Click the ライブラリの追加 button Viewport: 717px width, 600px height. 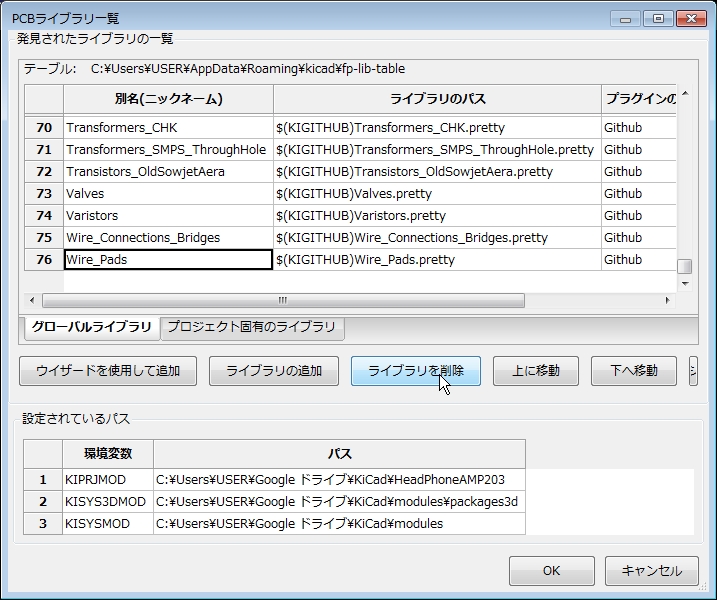pos(274,371)
